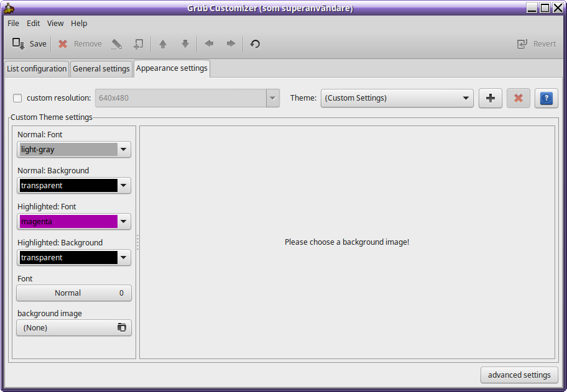This screenshot has height=392, width=567.
Task: Click Grub Customizer title bar app icon
Action: click(x=9, y=7)
